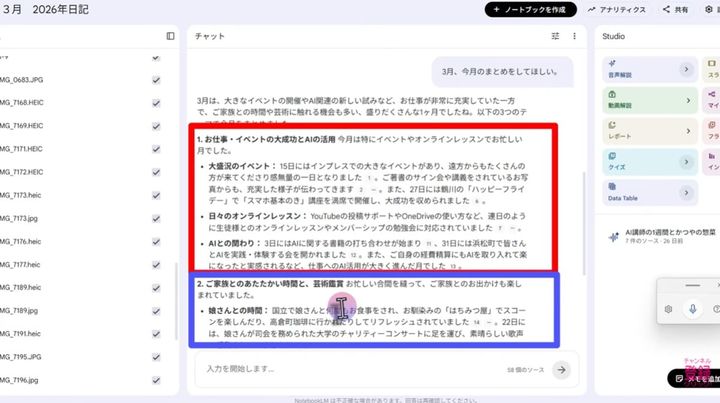Viewport: 720px width, 403px height.
Task: Select the MG_7196.jpg source name
Action: click(19, 380)
